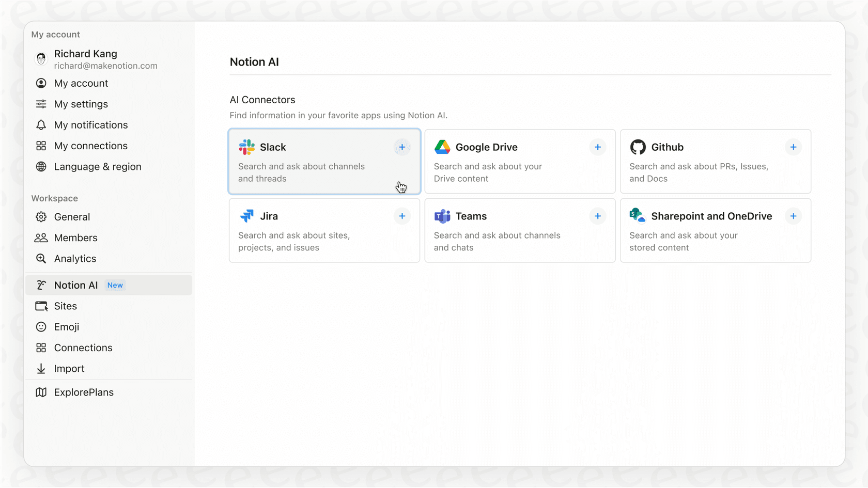Screen dimensions: 868x488
Task: Click the plus on Sharepoint and OneDrive card
Action: click(x=794, y=216)
